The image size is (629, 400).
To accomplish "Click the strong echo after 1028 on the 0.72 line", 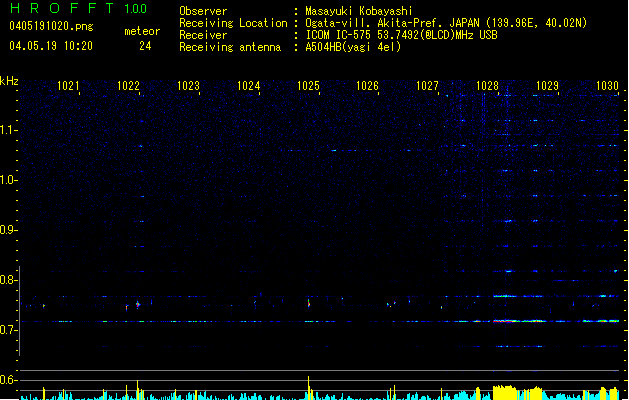I will [x=519, y=321].
